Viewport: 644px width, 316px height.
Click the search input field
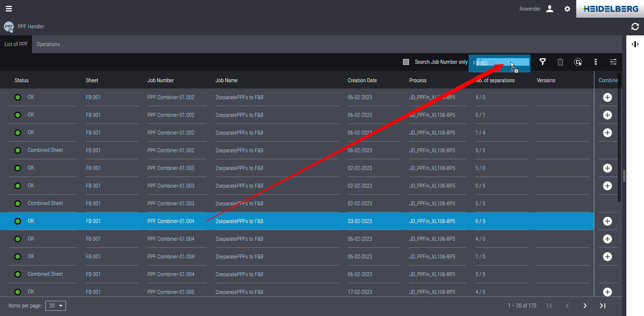click(501, 63)
